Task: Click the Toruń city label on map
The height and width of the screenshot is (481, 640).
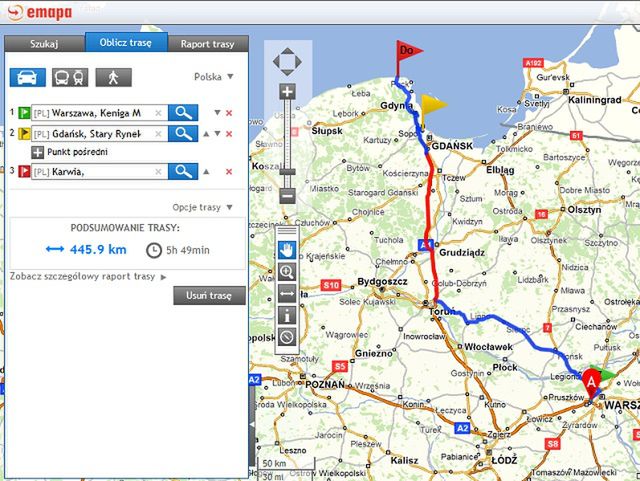Action: coord(442,312)
